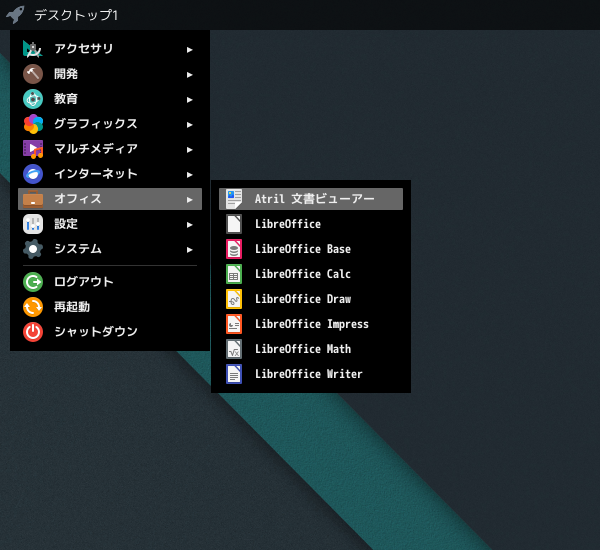
Task: Open the アクセサリ menu entry
Action: tap(110, 49)
